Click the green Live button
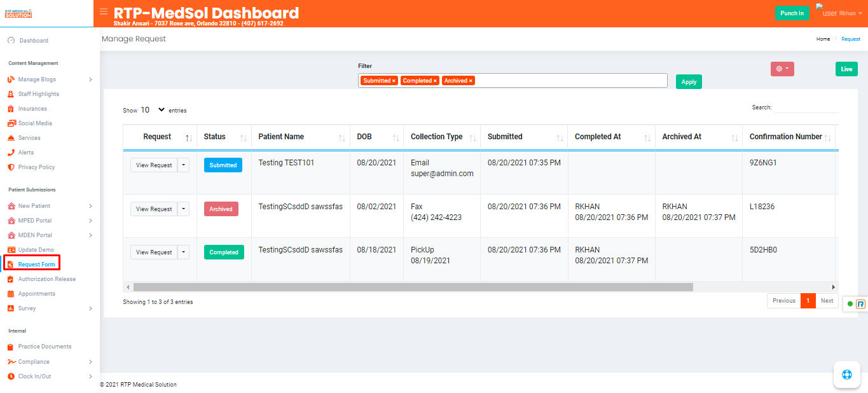The width and height of the screenshot is (868, 393). (846, 69)
